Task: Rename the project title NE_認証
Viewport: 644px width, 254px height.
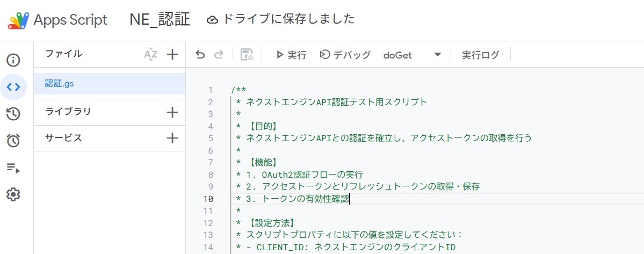Action: point(160,20)
